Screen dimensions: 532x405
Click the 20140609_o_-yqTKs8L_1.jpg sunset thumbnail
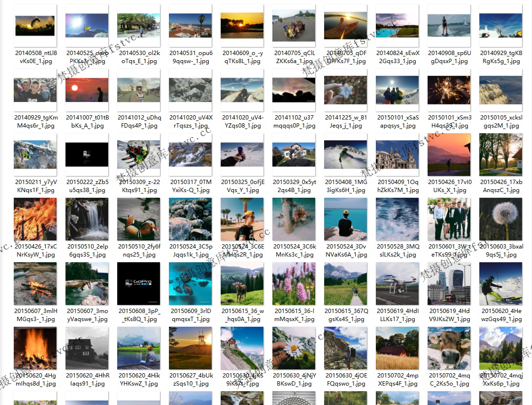pos(242,26)
